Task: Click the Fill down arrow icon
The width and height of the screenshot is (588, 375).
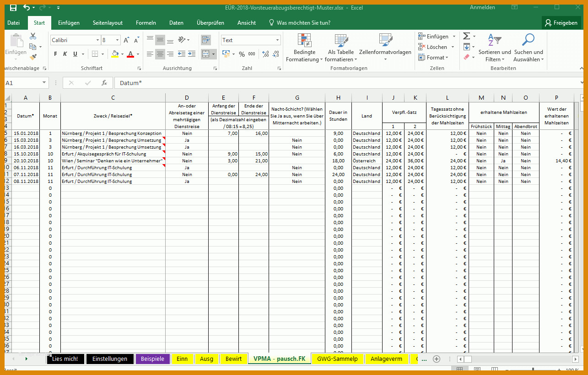Action: coord(466,47)
